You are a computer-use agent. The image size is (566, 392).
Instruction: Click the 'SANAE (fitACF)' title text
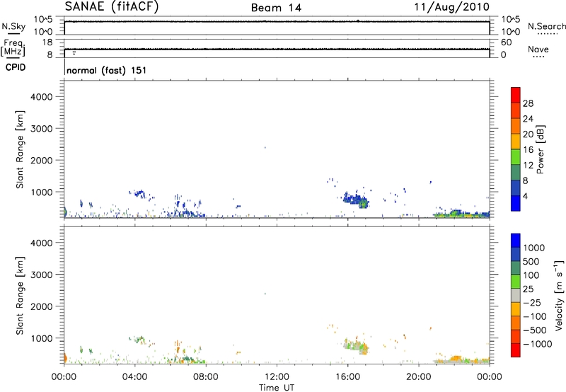[x=112, y=6]
